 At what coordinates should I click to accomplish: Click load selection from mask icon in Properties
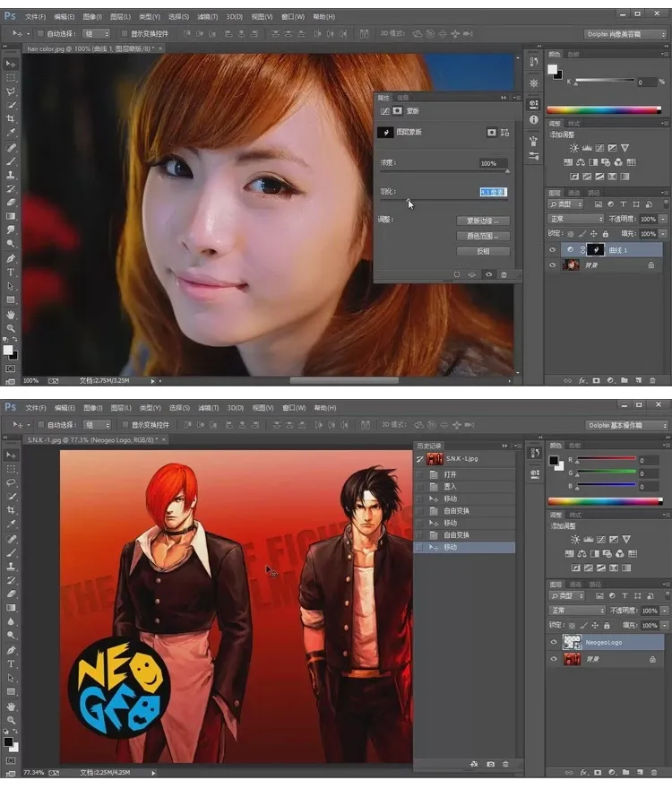pyautogui.click(x=457, y=274)
